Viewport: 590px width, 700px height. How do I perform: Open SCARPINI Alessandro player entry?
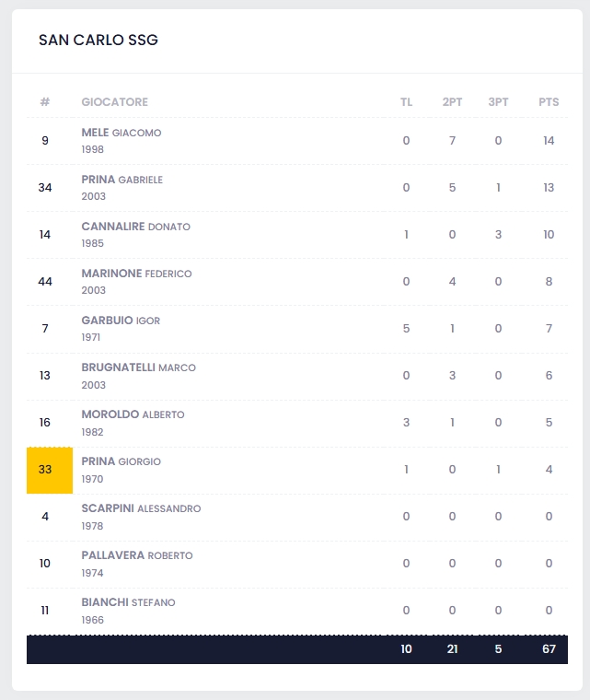click(141, 508)
